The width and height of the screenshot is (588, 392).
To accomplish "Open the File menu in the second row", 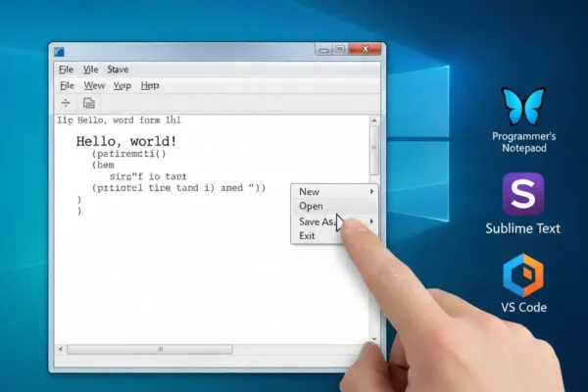I will (67, 85).
